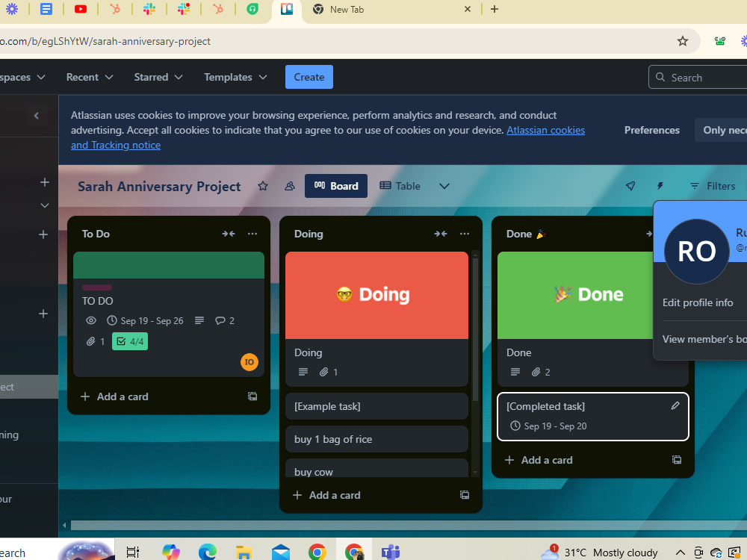Open the buy 1 bag of rice card
Screen dimensions: 747x560
[376, 439]
